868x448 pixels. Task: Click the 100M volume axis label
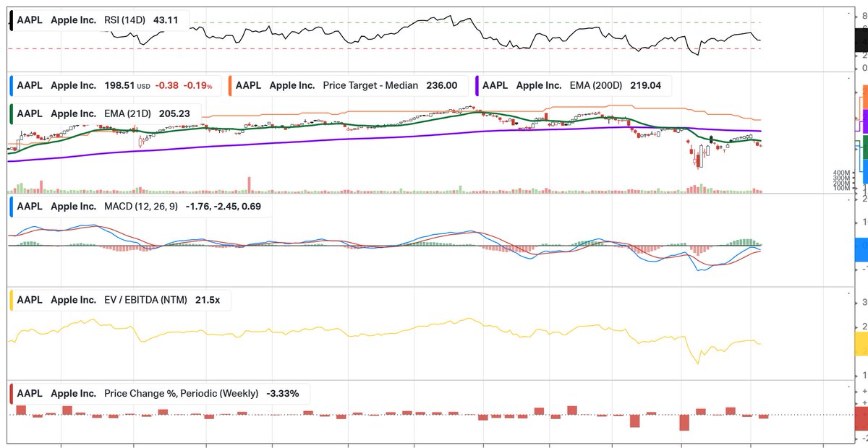click(841, 188)
